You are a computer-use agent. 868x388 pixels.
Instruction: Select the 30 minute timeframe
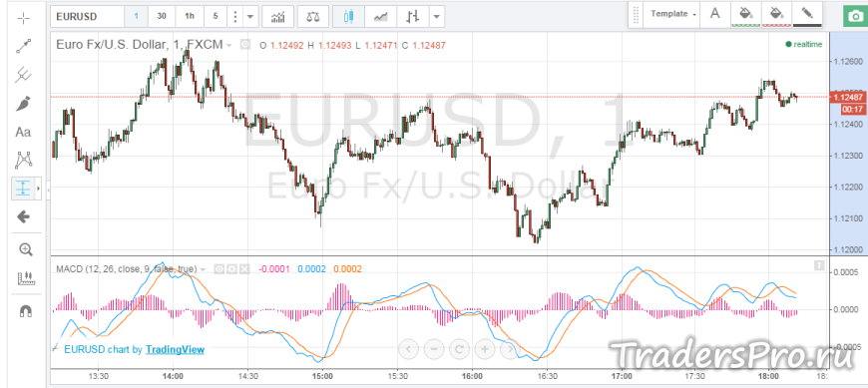point(162,17)
